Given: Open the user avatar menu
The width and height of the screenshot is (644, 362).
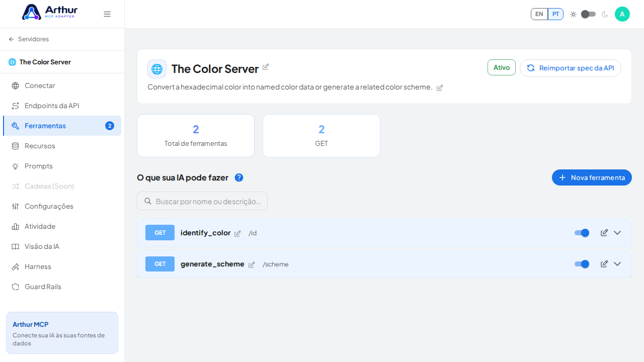Looking at the screenshot, I should [x=622, y=14].
